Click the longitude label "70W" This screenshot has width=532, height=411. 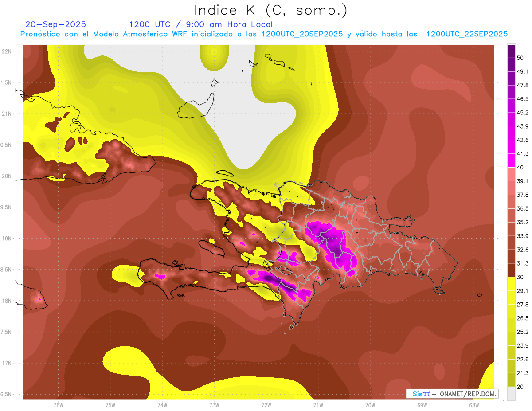pos(370,405)
